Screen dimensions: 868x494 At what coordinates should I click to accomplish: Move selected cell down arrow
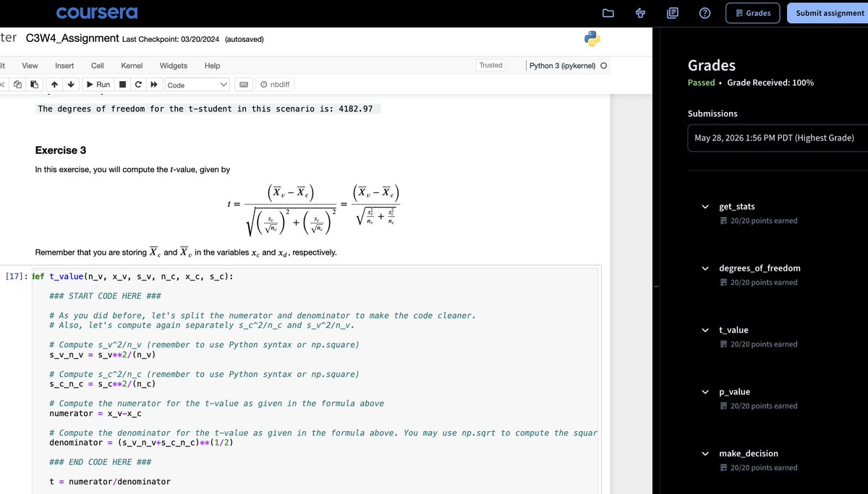pos(70,85)
